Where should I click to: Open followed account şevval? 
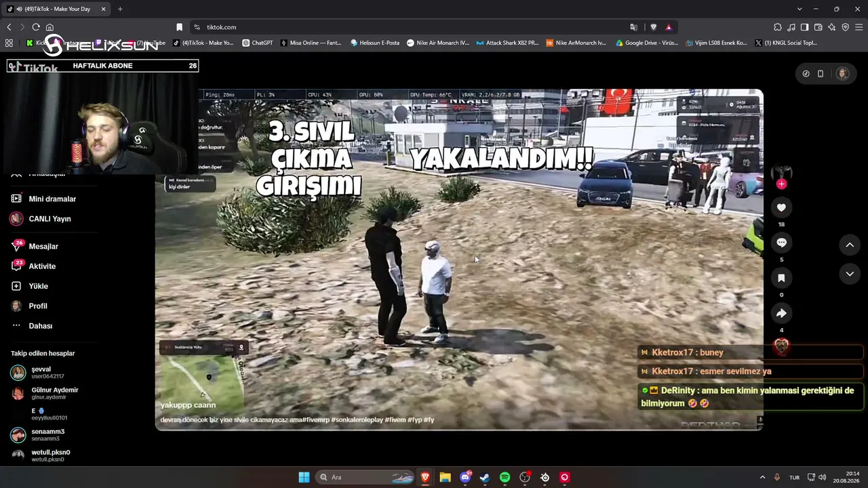47,373
